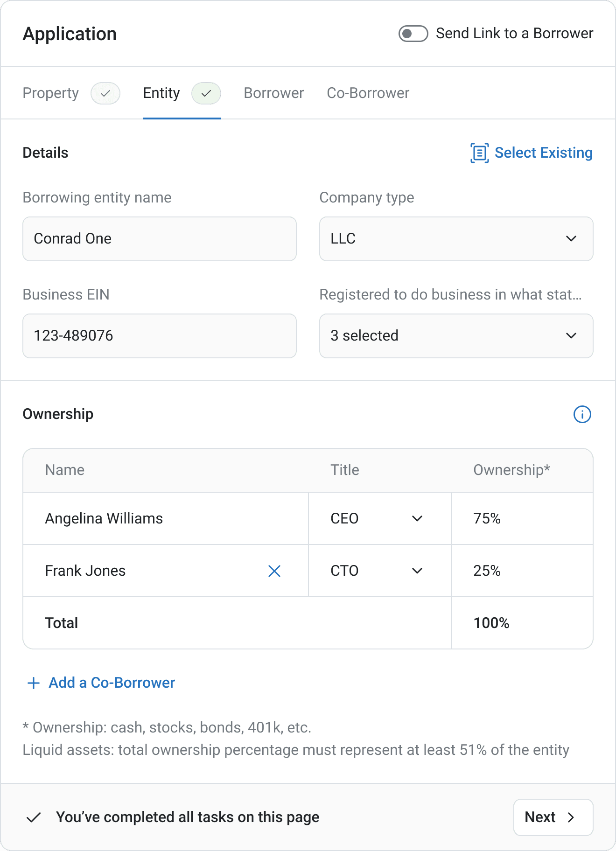Click the completed tasks checkmark icon
The width and height of the screenshot is (616, 851).
coord(34,817)
